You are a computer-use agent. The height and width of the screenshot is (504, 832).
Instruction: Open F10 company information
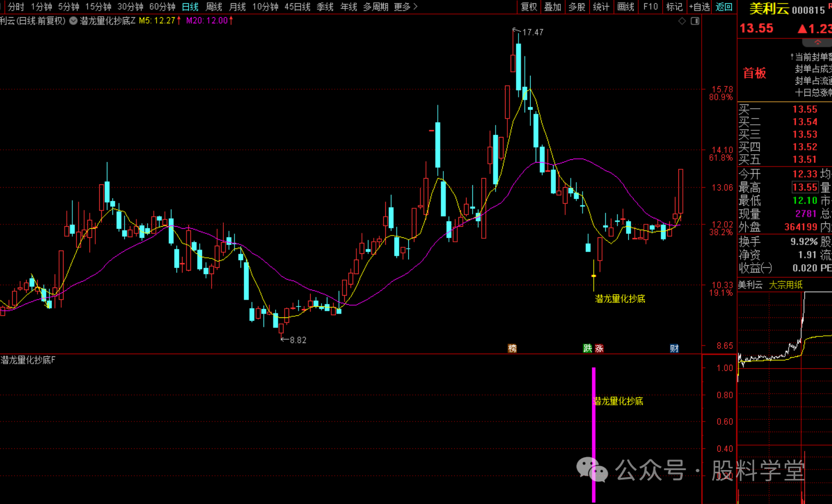[x=650, y=7]
